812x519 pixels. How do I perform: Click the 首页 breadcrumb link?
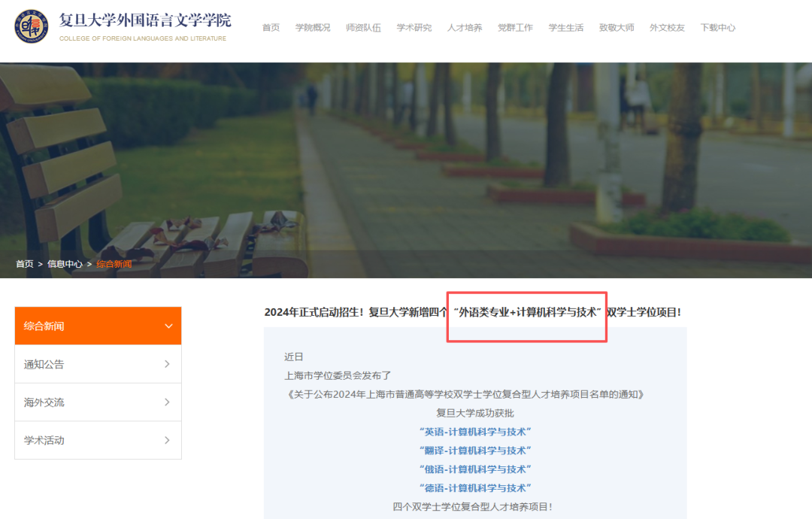(25, 264)
